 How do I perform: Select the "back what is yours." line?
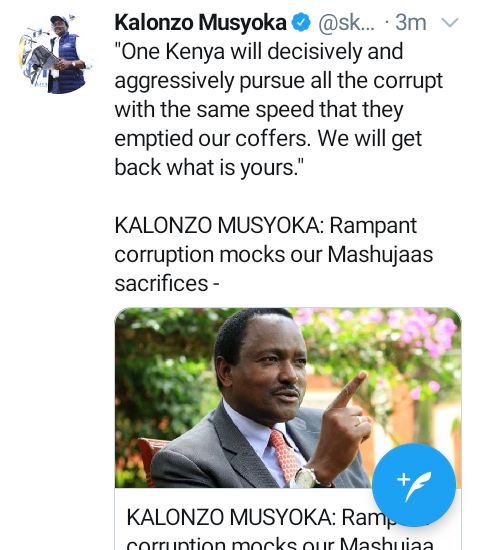(209, 168)
